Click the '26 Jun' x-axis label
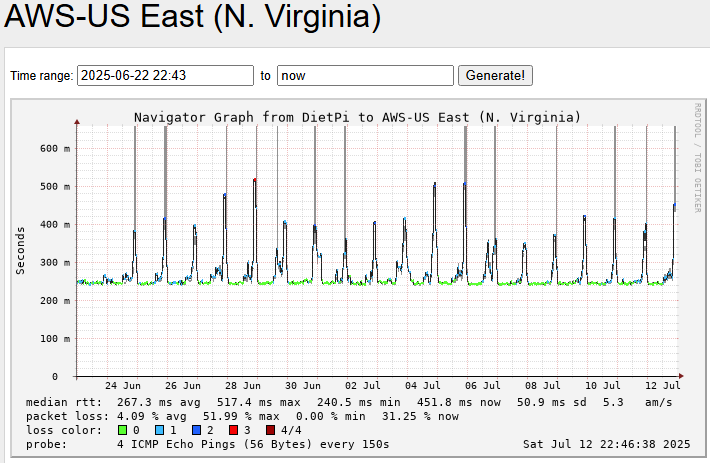Viewport: 710px width, 463px height. pos(182,386)
